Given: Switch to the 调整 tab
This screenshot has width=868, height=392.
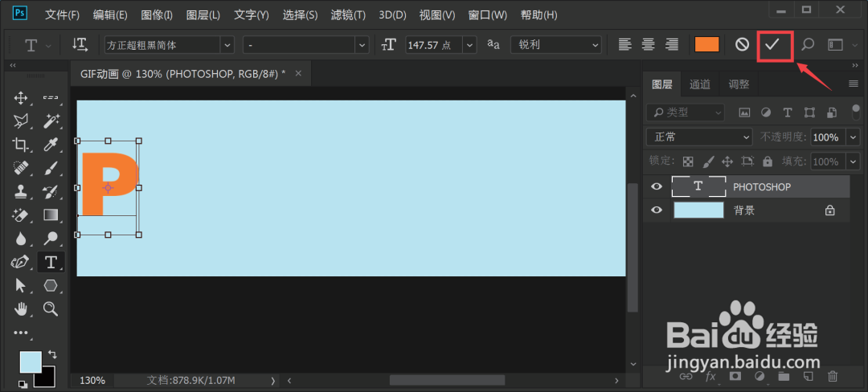Looking at the screenshot, I should click(739, 84).
